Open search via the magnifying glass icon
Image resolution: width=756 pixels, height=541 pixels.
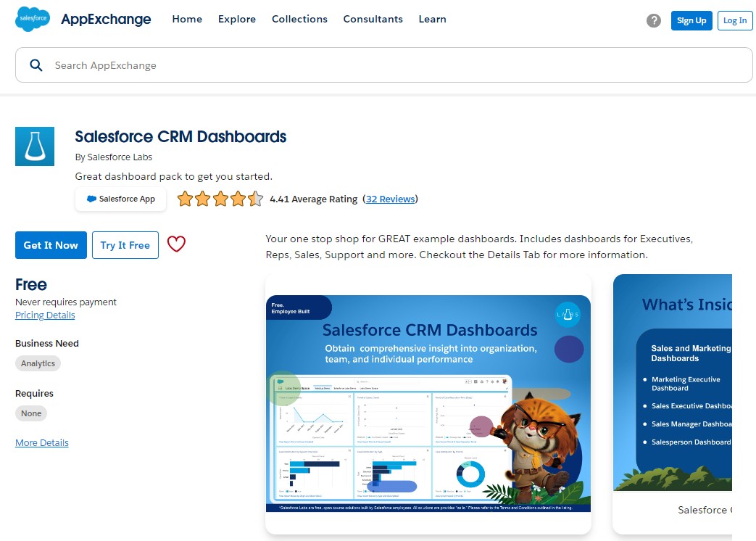click(x=36, y=65)
